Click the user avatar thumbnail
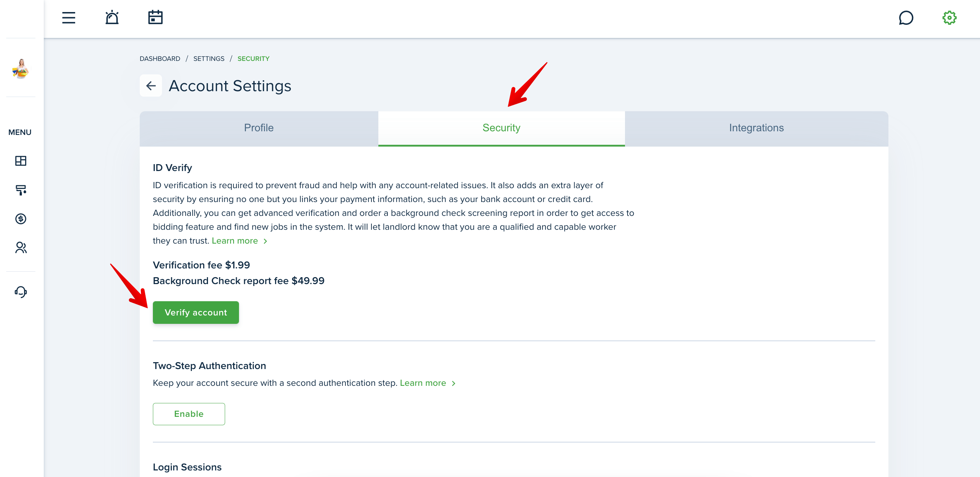Image resolution: width=980 pixels, height=477 pixels. coord(20,69)
